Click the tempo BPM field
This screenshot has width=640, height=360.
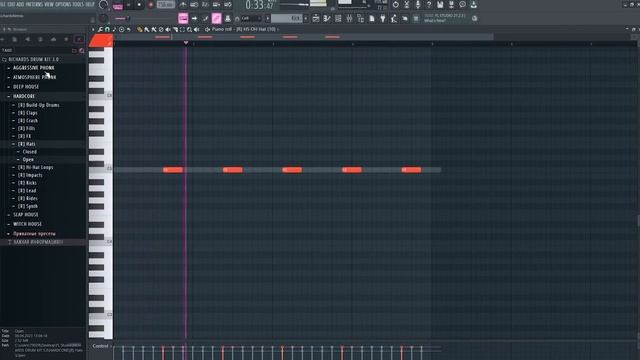pos(166,5)
